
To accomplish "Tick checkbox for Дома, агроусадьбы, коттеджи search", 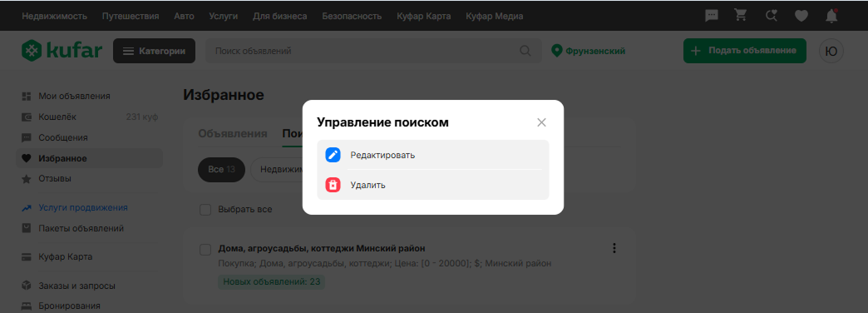I will tap(205, 249).
